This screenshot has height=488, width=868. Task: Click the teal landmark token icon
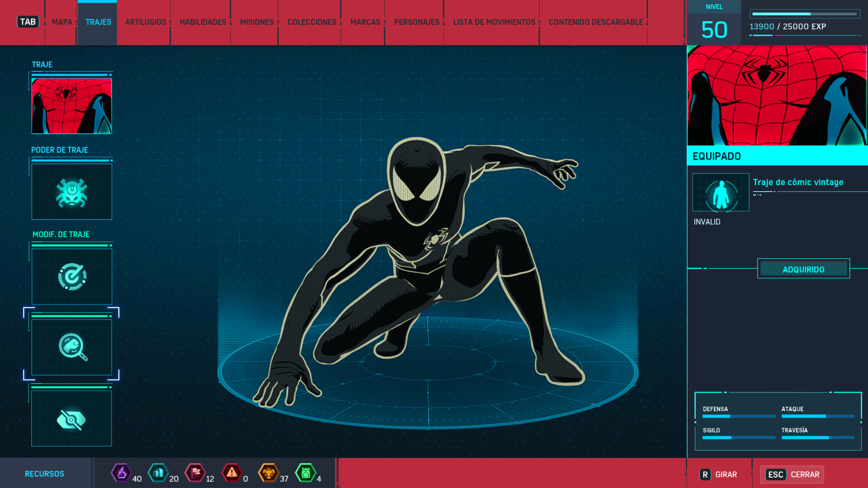click(x=158, y=473)
